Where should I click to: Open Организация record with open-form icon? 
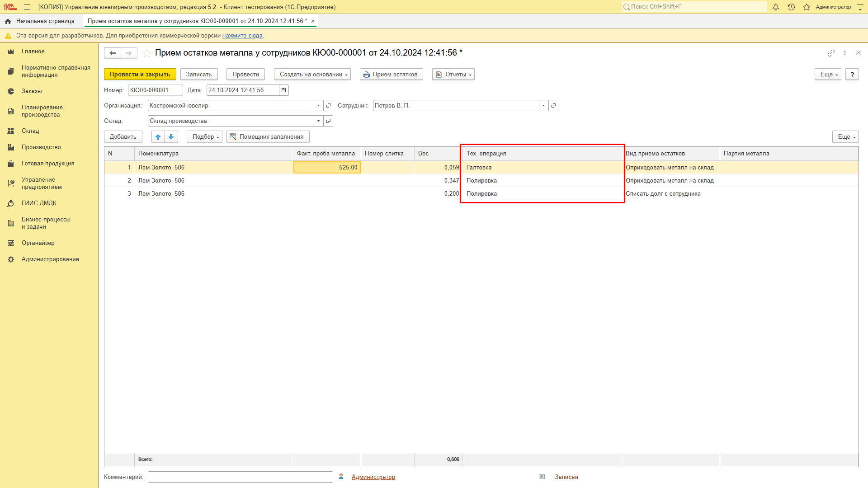(329, 106)
